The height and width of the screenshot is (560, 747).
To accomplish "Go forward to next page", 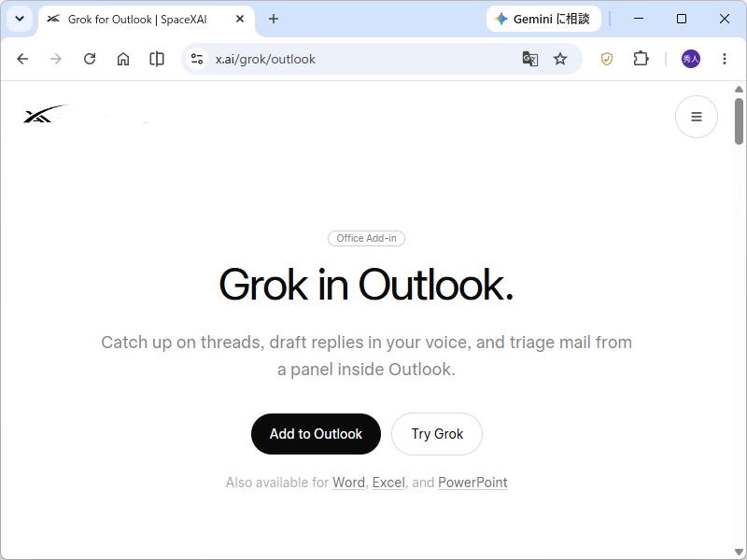I will point(56,59).
